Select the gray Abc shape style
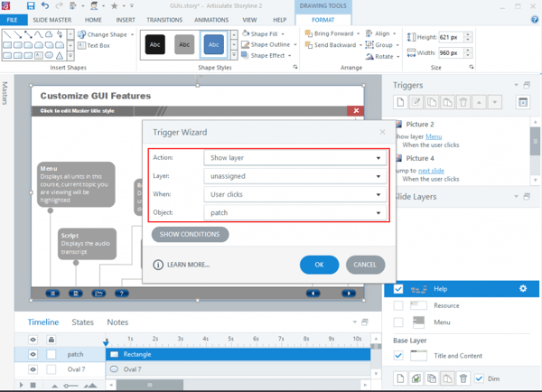 pos(184,44)
